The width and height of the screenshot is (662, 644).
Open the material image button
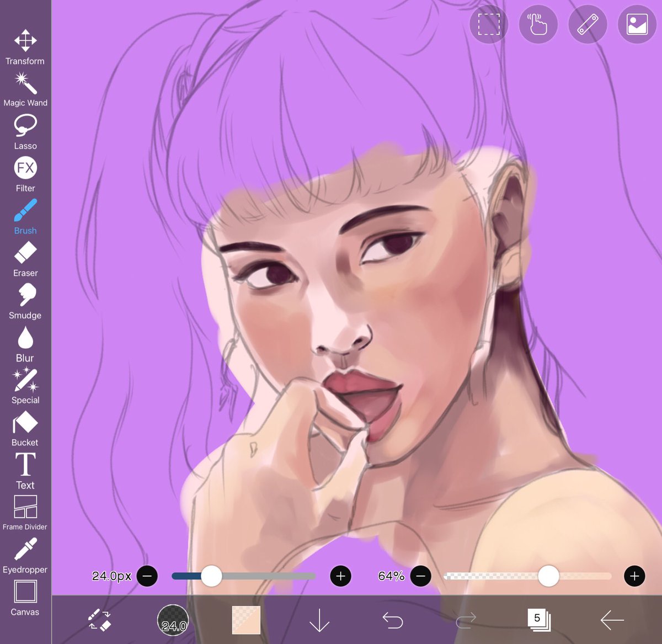click(x=637, y=25)
